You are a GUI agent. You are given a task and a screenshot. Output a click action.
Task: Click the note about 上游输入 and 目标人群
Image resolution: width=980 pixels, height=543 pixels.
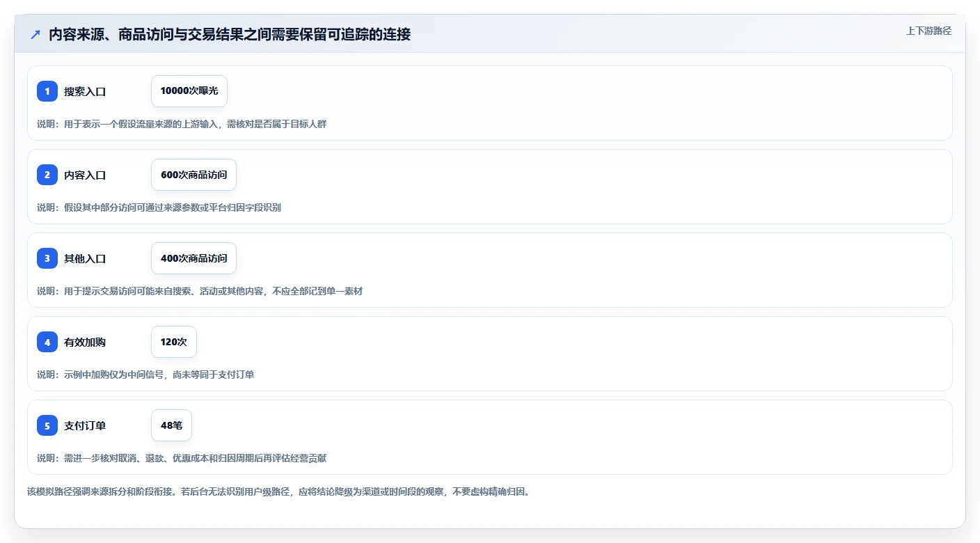182,124
